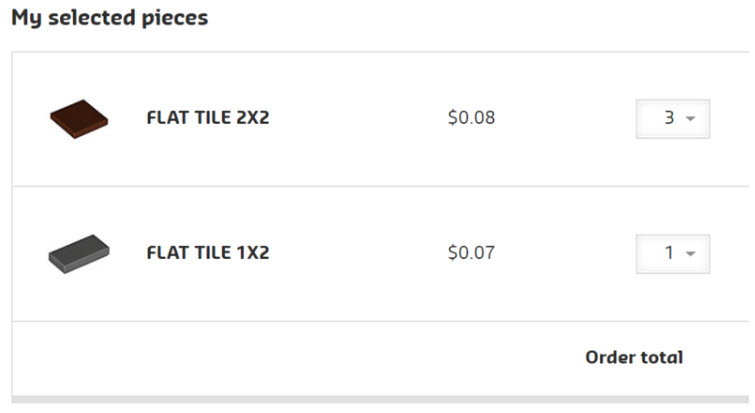Click blank area left of Order total
Image resolution: width=755 pixels, height=413 pixels.
[x=300, y=357]
